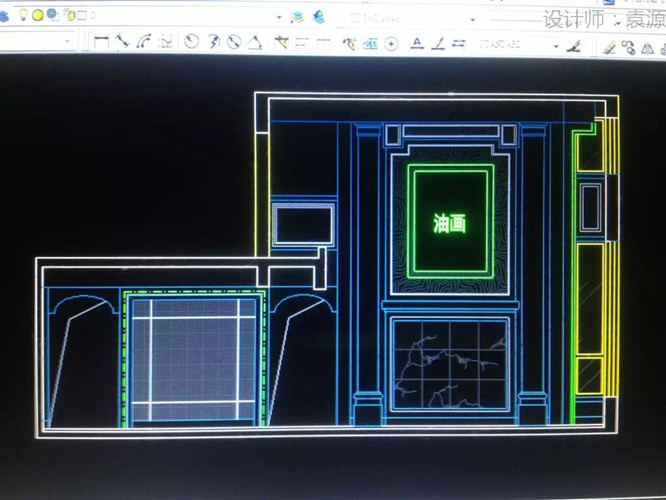Choose the Radius dimension tool

pos(190,42)
